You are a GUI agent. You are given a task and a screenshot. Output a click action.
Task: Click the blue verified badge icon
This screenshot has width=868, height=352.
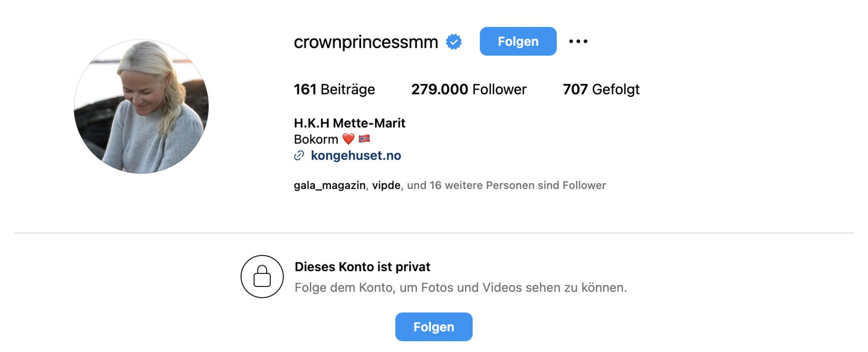(x=453, y=42)
